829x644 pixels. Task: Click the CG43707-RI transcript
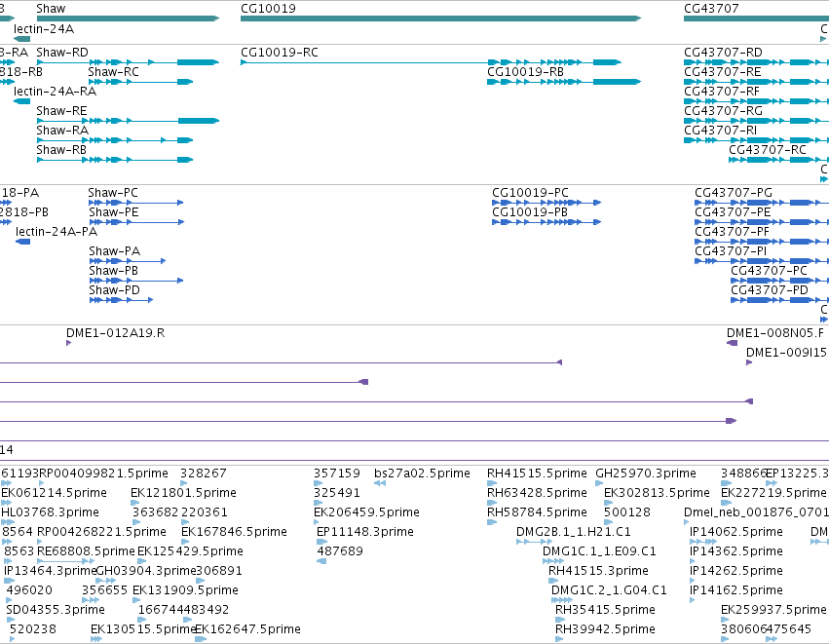pyautogui.click(x=756, y=140)
